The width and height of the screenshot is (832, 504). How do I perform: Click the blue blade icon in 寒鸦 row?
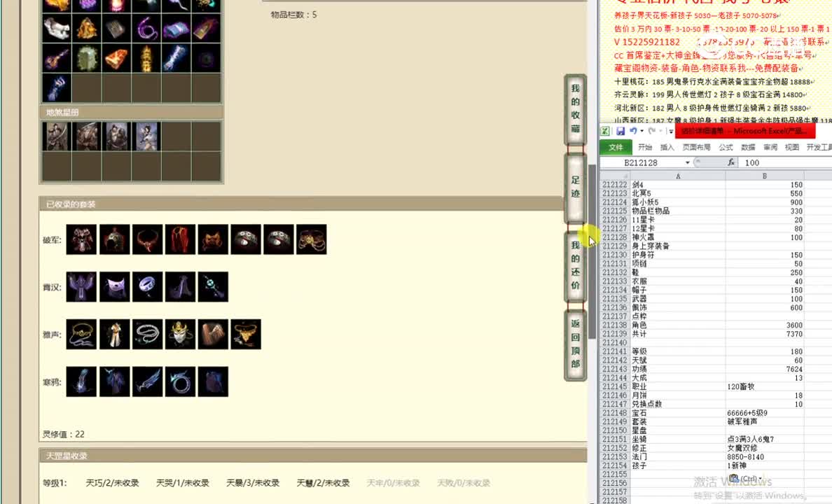(147, 381)
